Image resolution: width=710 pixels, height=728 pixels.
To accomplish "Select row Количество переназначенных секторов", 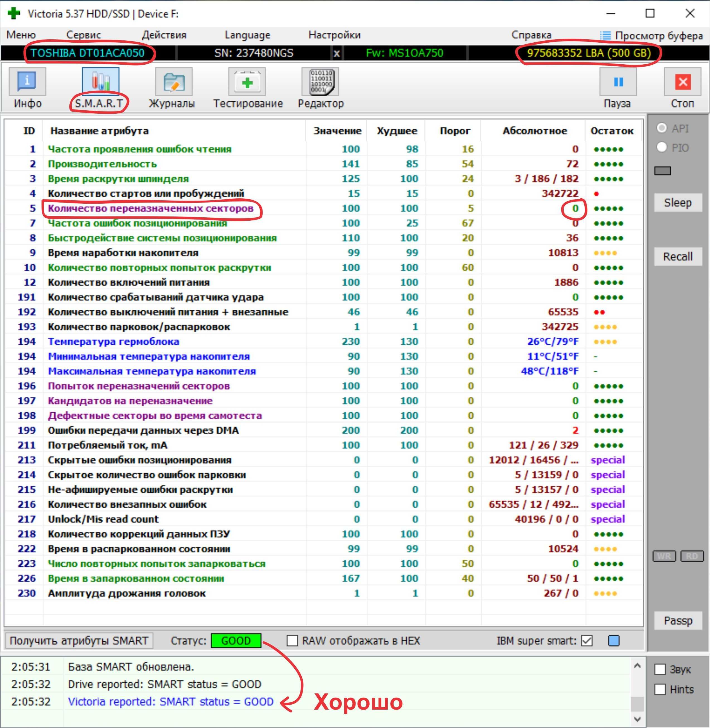I will pos(324,208).
